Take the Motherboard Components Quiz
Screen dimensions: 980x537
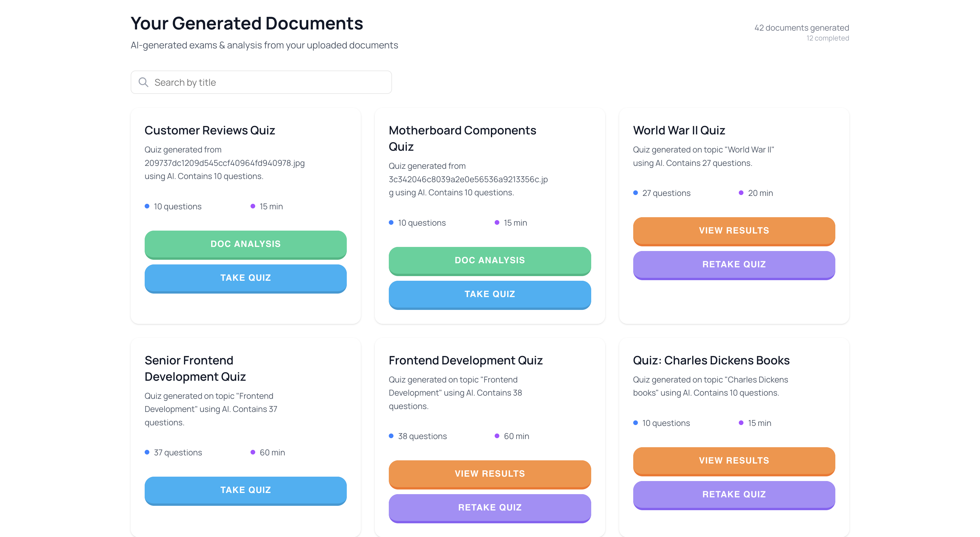click(x=490, y=294)
